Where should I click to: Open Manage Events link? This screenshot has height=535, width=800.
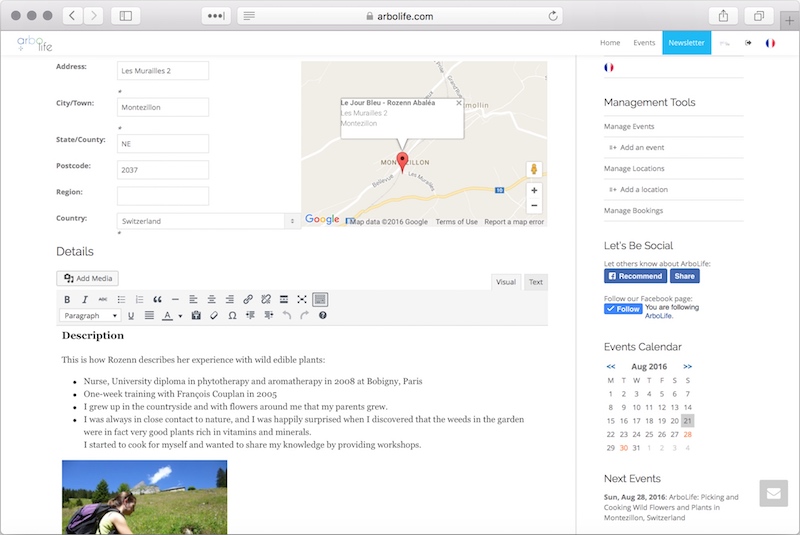tap(629, 126)
